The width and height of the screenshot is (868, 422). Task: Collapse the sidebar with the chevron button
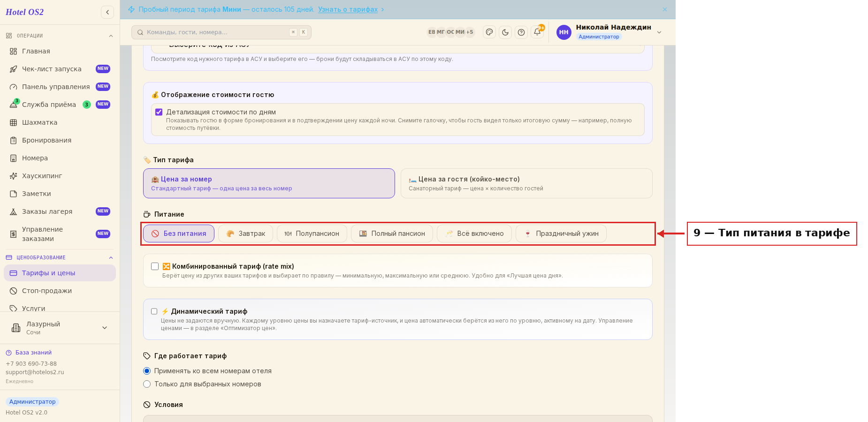107,12
